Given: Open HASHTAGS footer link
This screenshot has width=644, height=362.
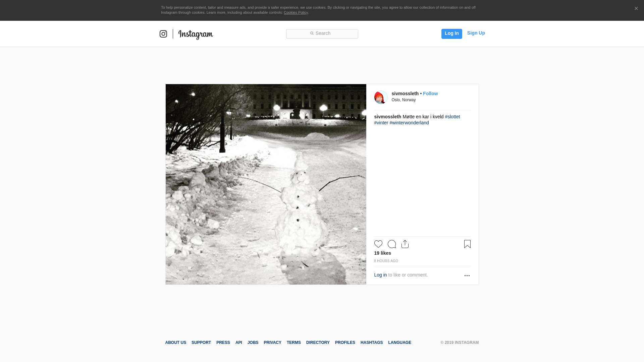Looking at the screenshot, I should [372, 343].
